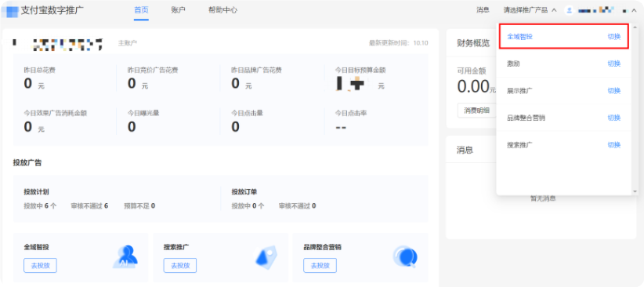Click 去投放 under the 品牌整合营销 card

click(x=320, y=266)
